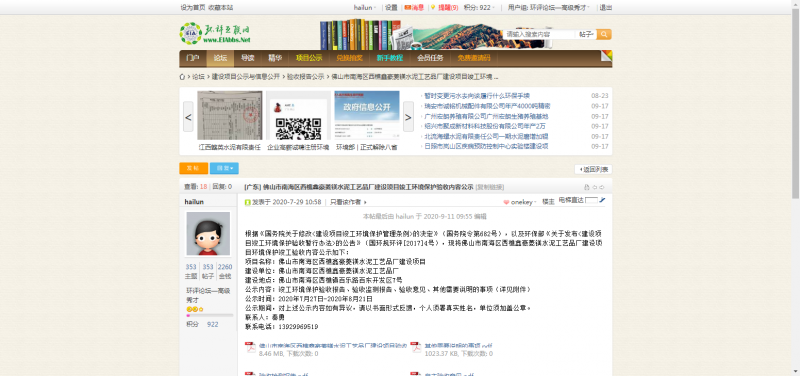Click the 退出 logout link
Viewport: 800px width, 376px height.
[606, 8]
